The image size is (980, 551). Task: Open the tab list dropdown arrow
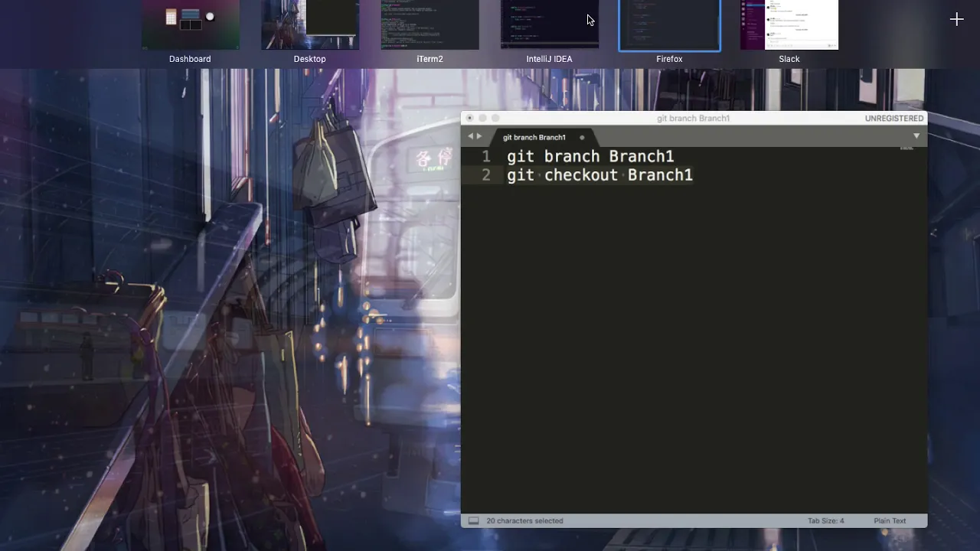(916, 136)
